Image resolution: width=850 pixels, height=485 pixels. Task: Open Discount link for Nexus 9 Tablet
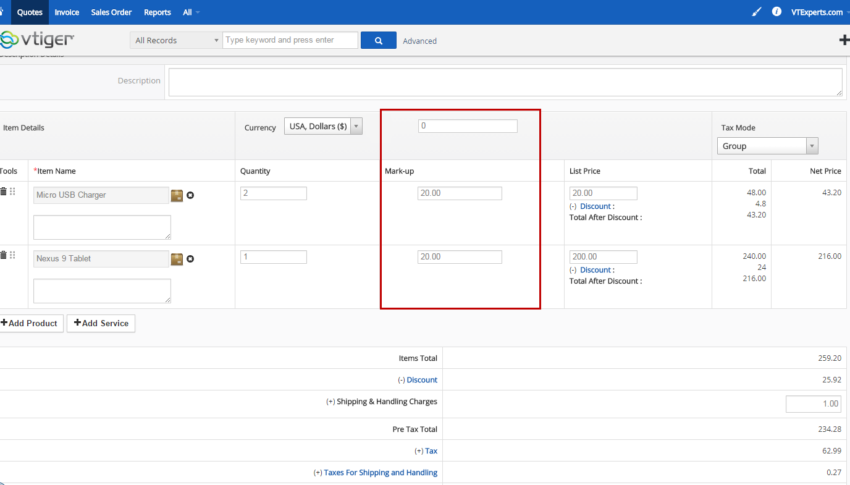[x=596, y=270]
